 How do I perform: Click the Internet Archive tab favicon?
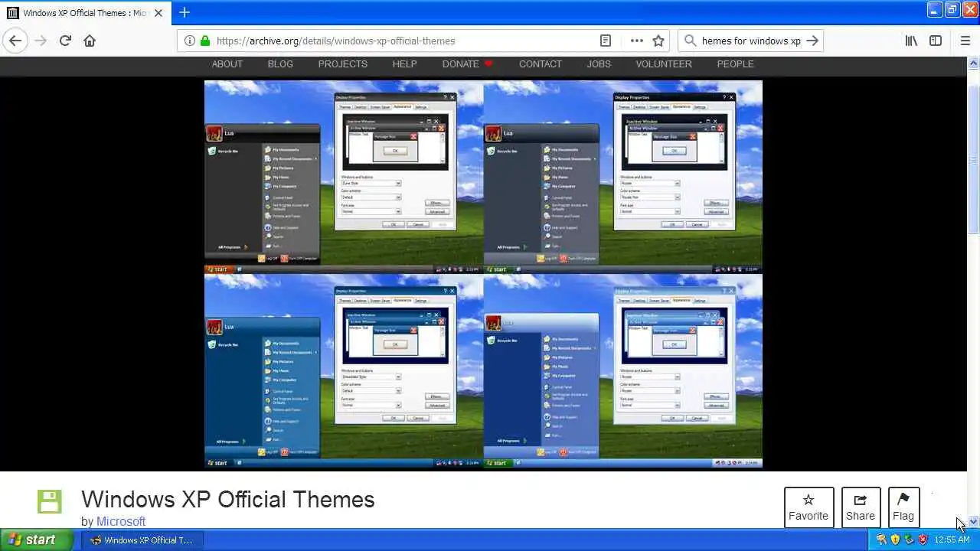point(12,13)
